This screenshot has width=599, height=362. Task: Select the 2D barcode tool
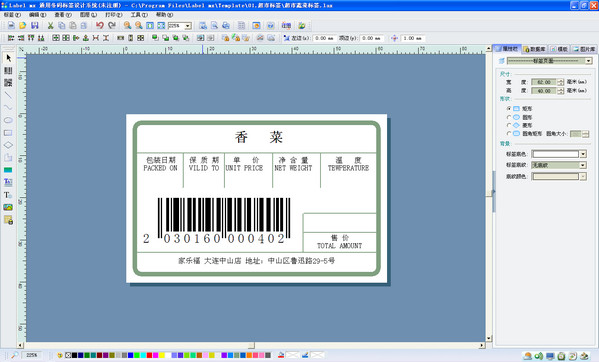8,83
